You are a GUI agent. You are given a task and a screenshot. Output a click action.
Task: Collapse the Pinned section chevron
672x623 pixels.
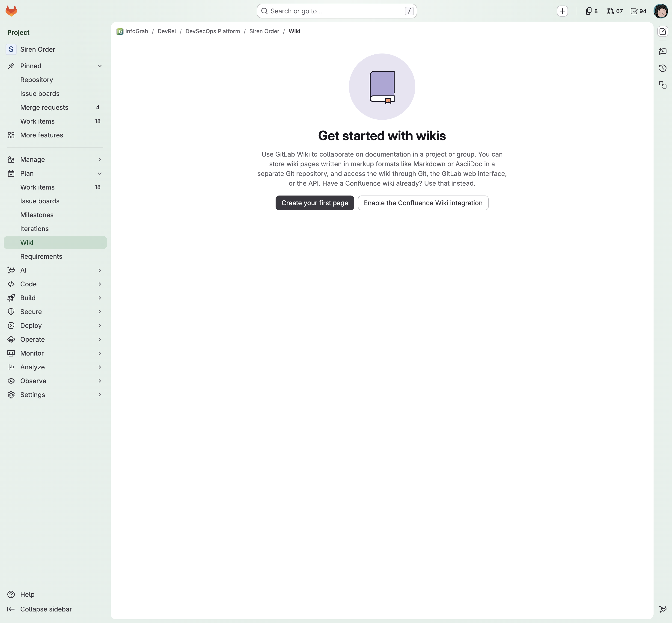99,66
